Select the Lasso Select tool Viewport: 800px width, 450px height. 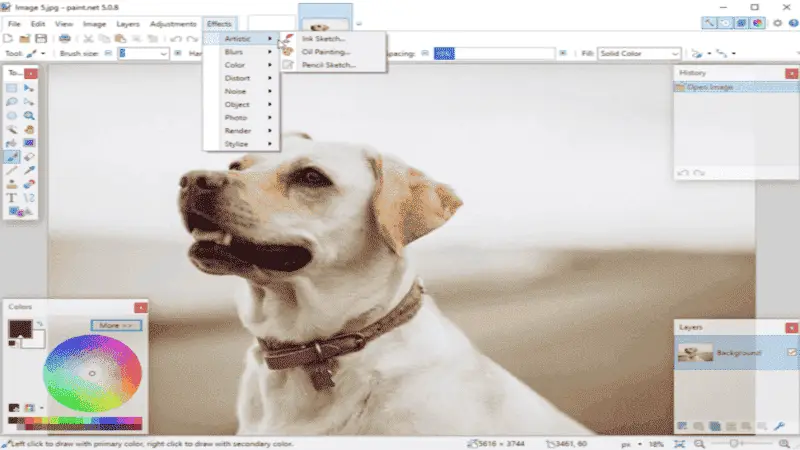pyautogui.click(x=11, y=102)
